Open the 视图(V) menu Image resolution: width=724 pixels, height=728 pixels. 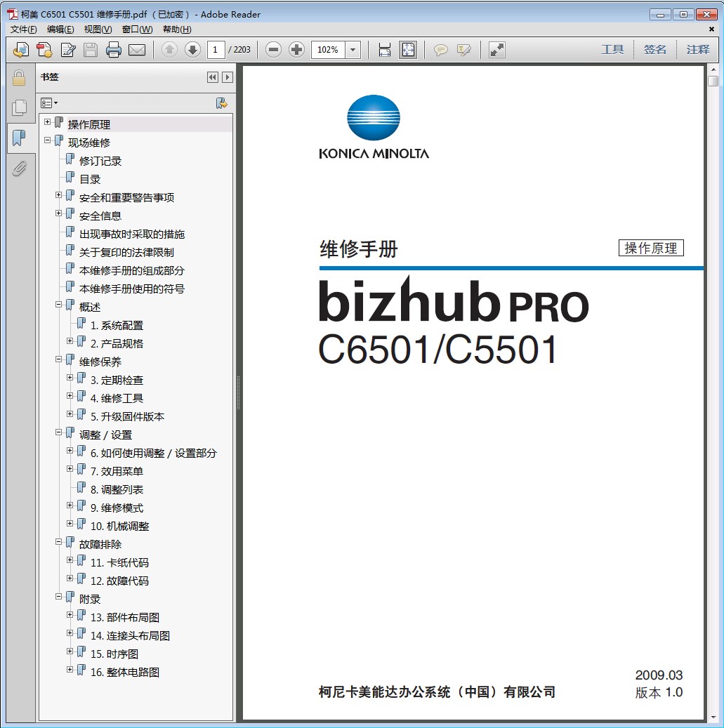click(98, 29)
